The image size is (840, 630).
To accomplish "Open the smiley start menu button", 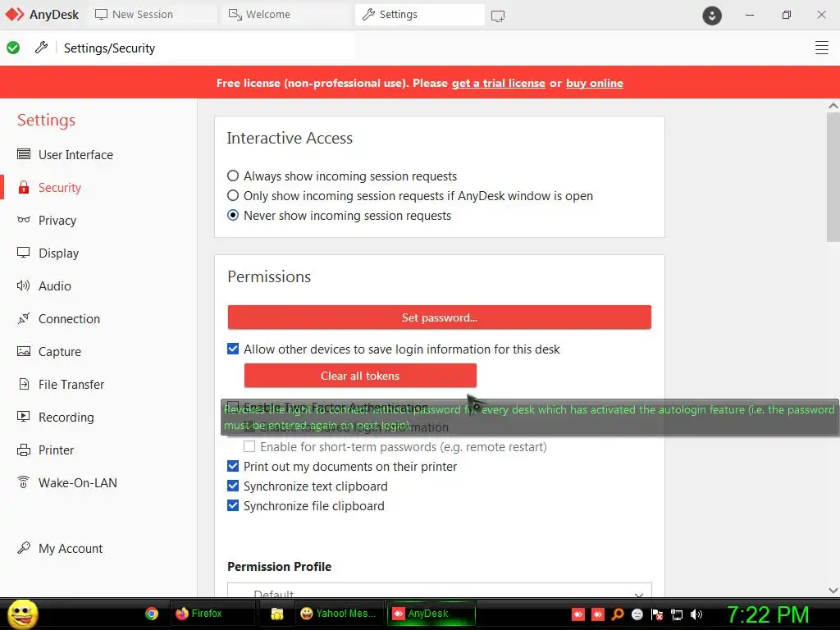I will click(x=22, y=614).
